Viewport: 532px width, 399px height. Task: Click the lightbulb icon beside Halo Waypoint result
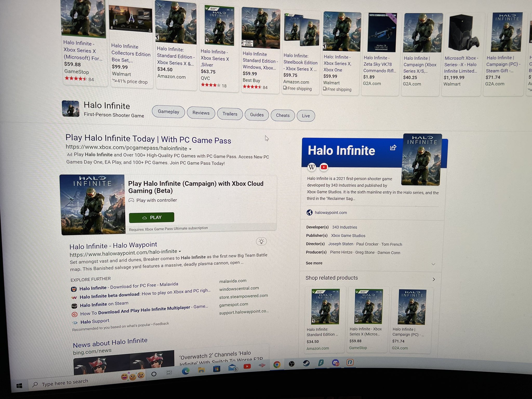point(261,241)
